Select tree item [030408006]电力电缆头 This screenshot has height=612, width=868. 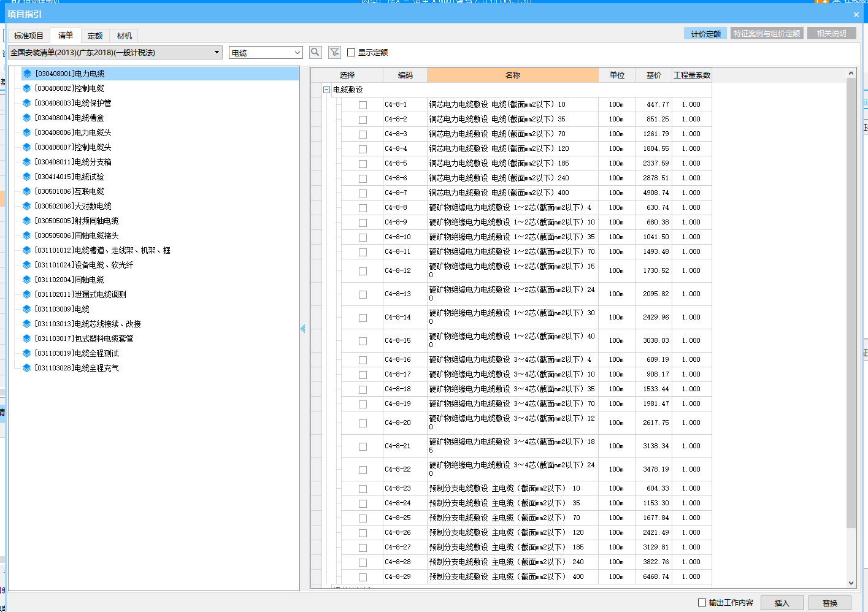[x=73, y=132]
